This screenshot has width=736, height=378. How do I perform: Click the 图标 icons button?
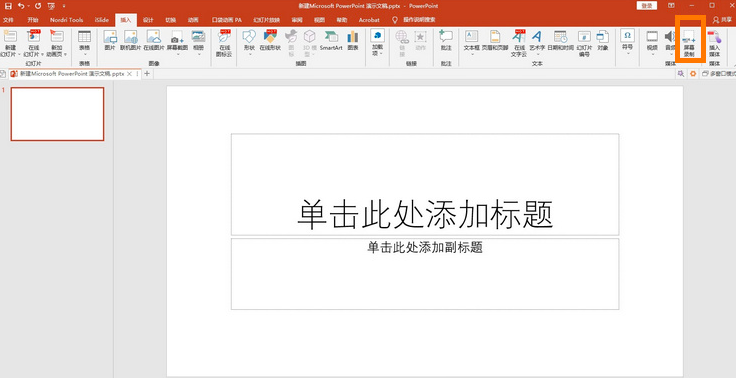coord(291,43)
